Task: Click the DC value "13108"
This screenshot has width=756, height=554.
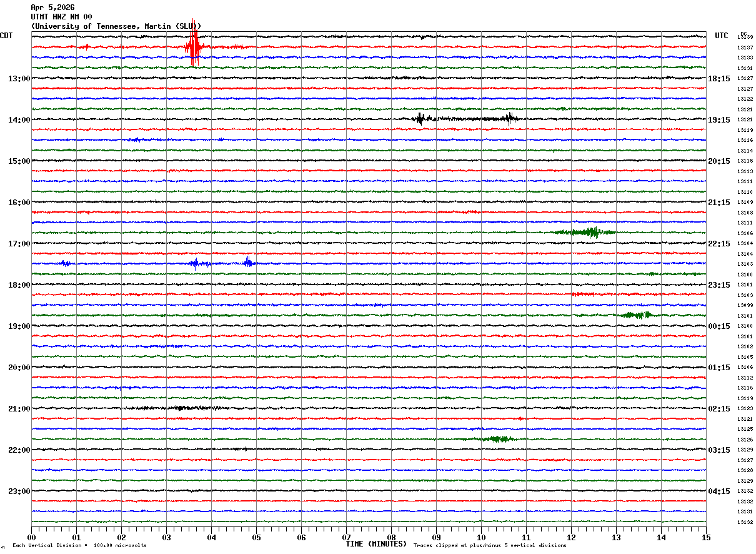Action: 745,213
